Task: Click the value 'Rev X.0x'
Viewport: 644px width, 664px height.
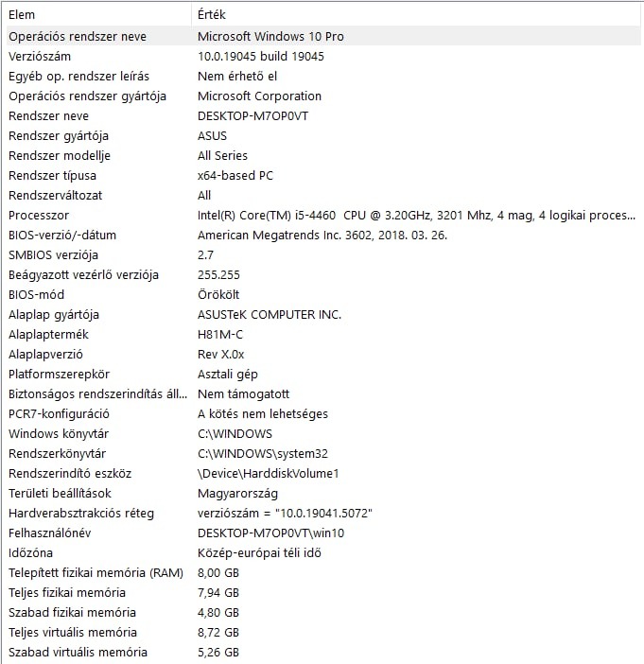Action: click(x=221, y=355)
